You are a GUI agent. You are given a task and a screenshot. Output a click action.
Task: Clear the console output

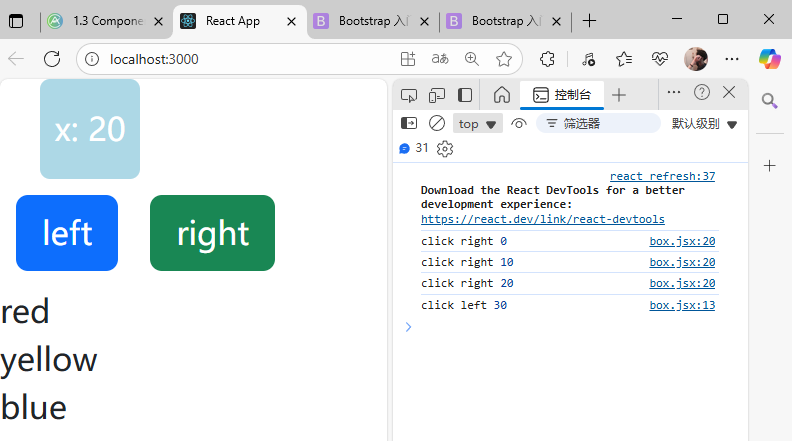[437, 123]
